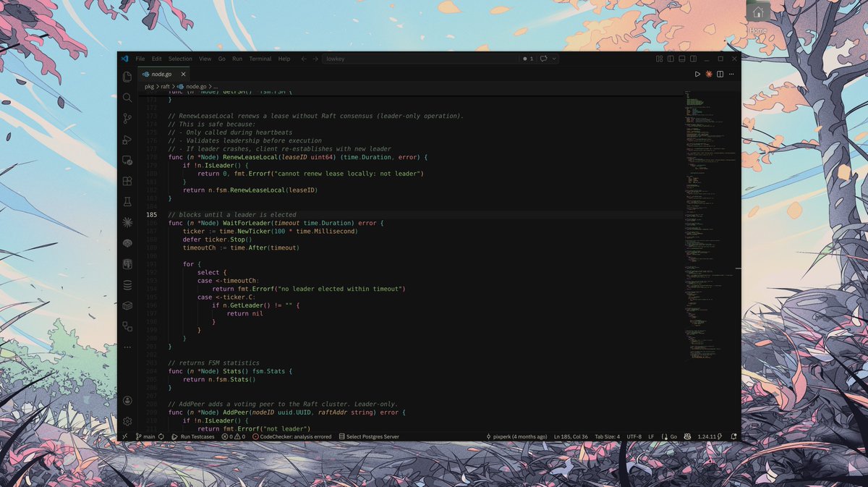Viewport: 868px width, 487px height.
Task: Open the Claude starburst view in activity bar
Action: pyautogui.click(x=127, y=223)
